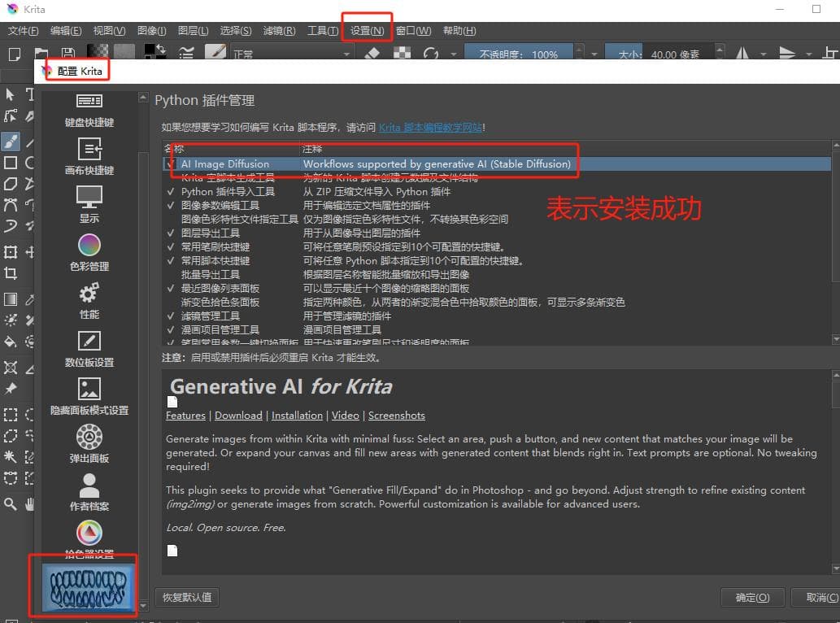Viewport: 840px width, 623px height.
Task: Click the settings sidebar scroll down arrow
Action: [143, 606]
